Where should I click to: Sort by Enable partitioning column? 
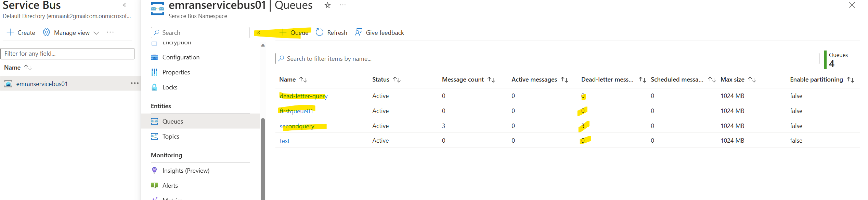[x=822, y=80]
